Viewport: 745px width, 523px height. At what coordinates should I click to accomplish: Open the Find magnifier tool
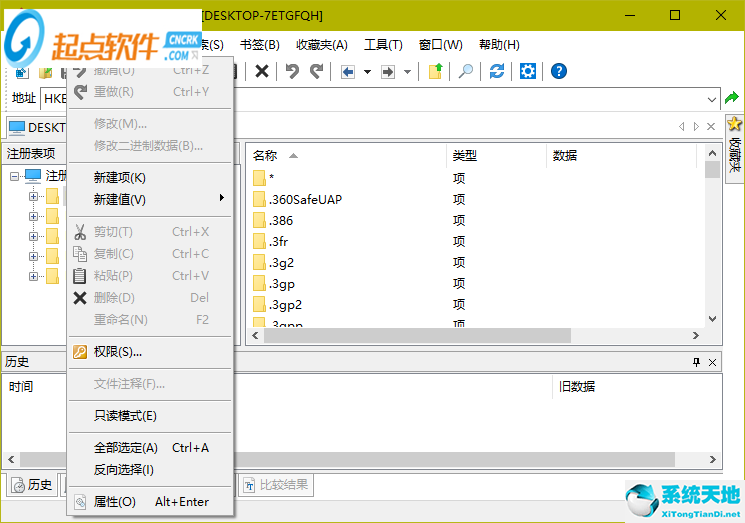click(x=466, y=71)
